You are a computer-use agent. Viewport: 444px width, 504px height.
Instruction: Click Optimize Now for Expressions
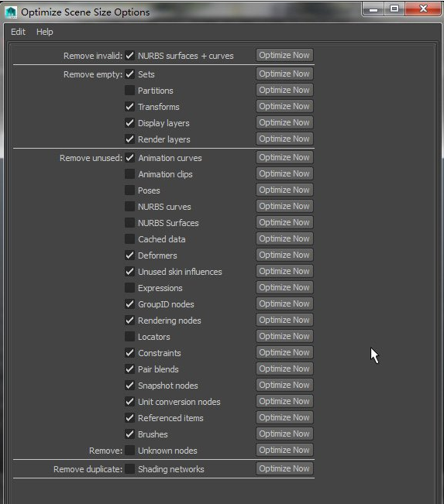click(284, 287)
